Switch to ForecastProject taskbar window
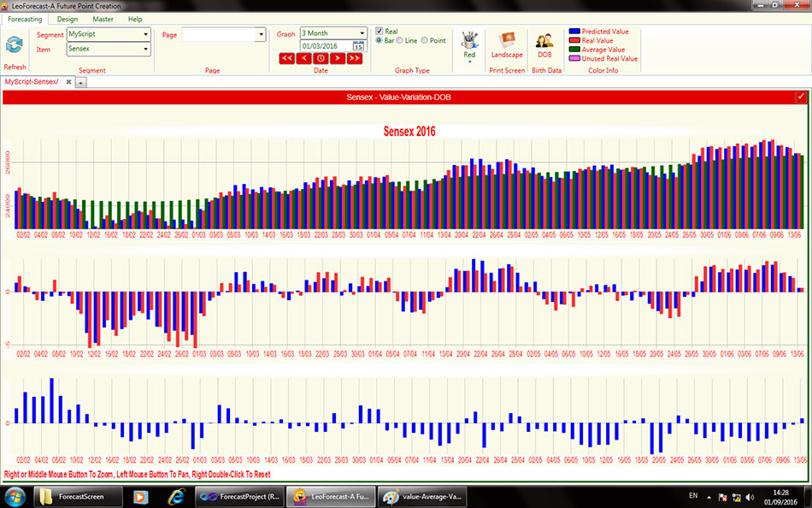 tap(240, 497)
